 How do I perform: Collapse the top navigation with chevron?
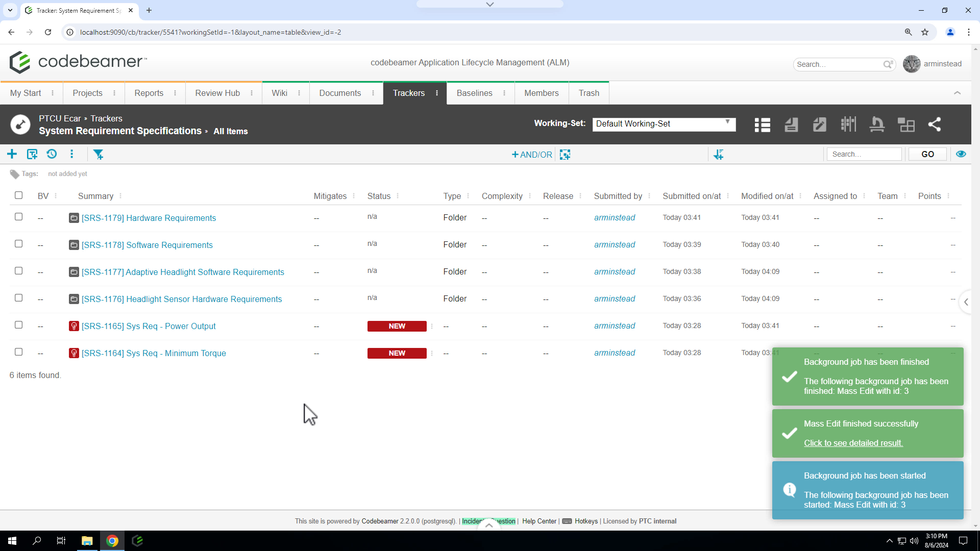(x=957, y=93)
